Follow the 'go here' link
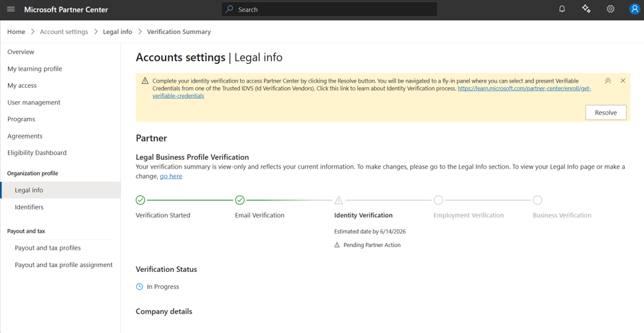The height and width of the screenshot is (333, 644). click(171, 176)
